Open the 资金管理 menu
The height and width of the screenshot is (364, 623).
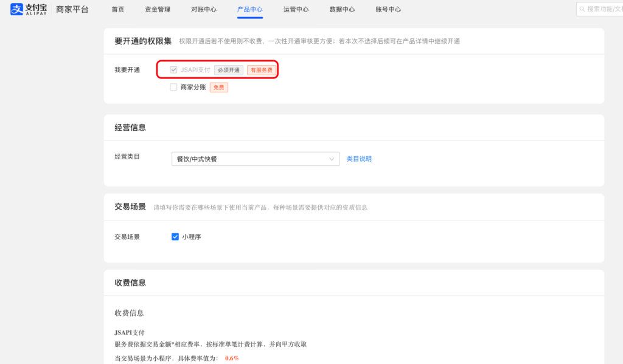156,9
